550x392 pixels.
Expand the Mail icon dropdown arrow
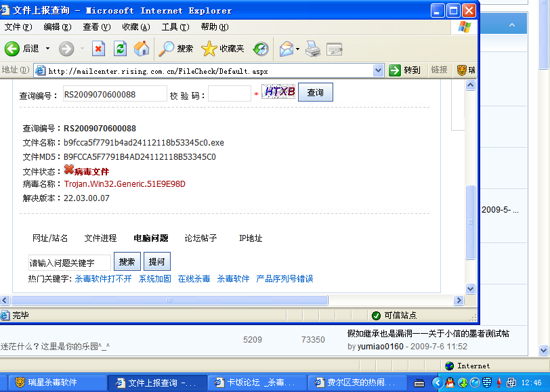[297, 49]
